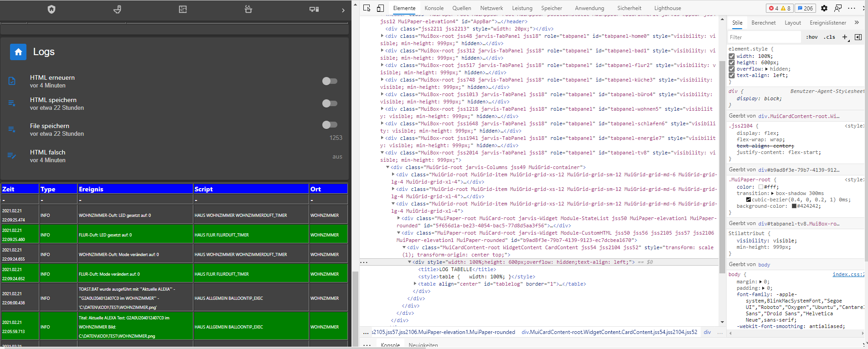Screen dimensions: 868x349
Task: Expand the tabpanel-flur2 div node
Action: (382, 65)
